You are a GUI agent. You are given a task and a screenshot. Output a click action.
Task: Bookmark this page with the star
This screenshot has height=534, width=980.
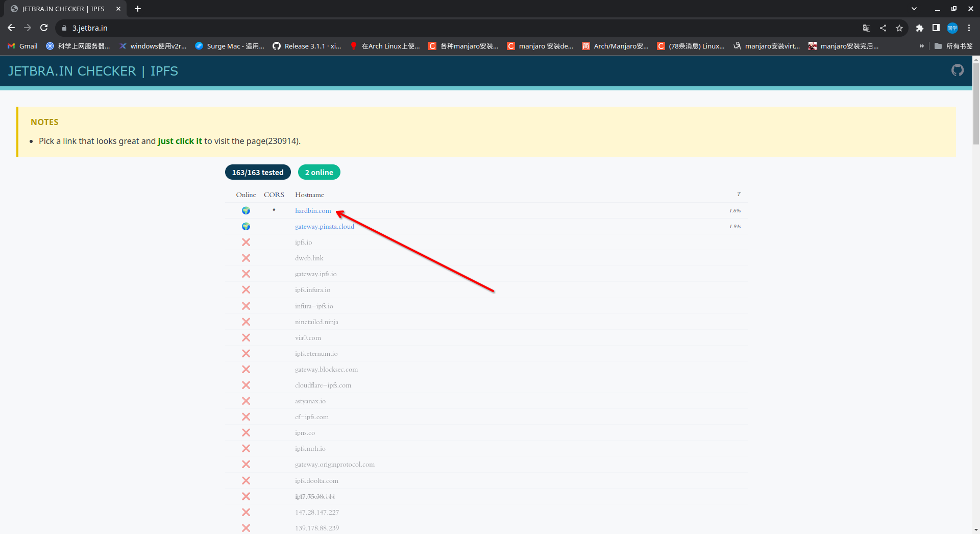(899, 28)
